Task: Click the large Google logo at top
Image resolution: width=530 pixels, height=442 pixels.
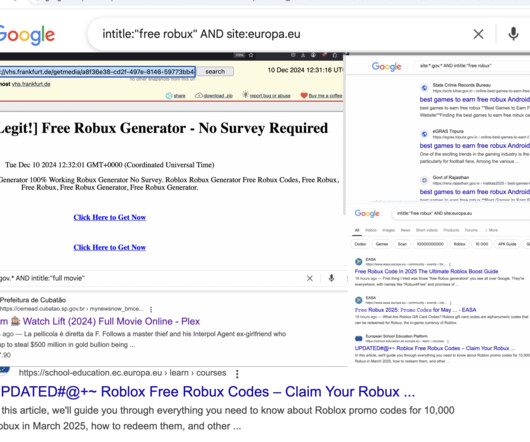Action: 27,35
